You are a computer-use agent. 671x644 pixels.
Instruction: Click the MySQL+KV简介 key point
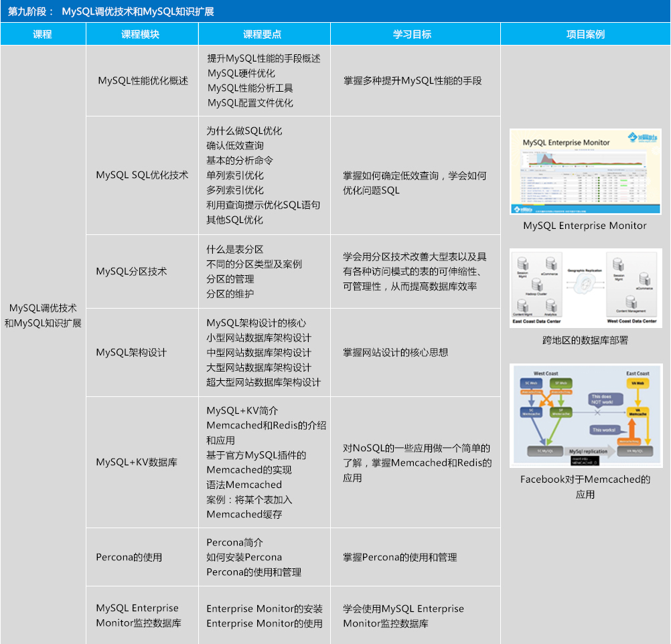[x=242, y=411]
